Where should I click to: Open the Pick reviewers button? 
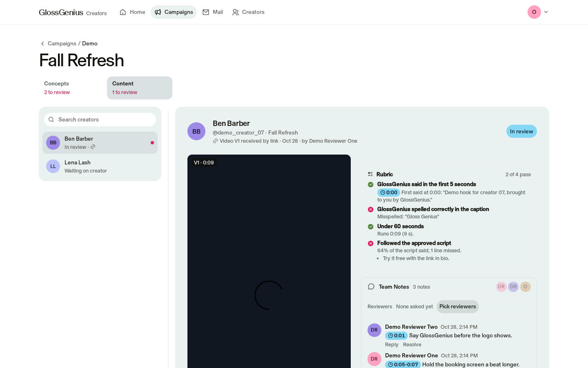pos(458,307)
